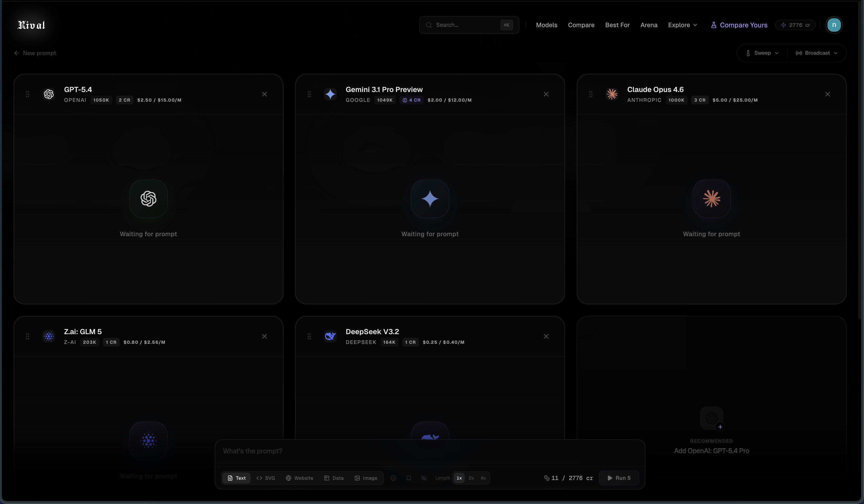Switch to SVG output mode tab
Screen dimensions: 864x504
click(x=266, y=478)
